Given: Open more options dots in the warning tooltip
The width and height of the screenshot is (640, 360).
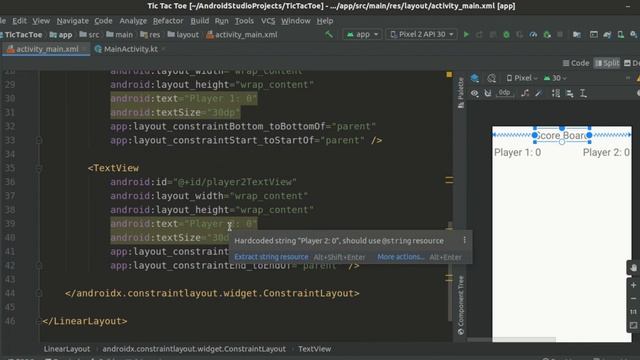Looking at the screenshot, I should (x=464, y=240).
